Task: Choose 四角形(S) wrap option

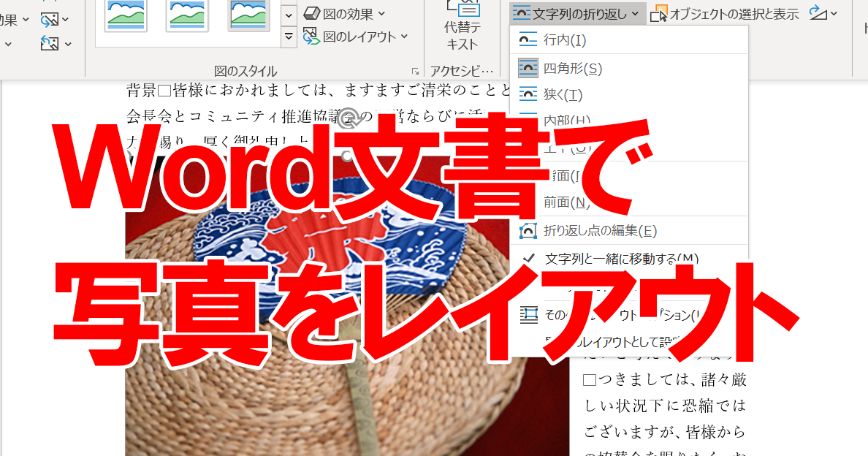Action: click(629, 68)
